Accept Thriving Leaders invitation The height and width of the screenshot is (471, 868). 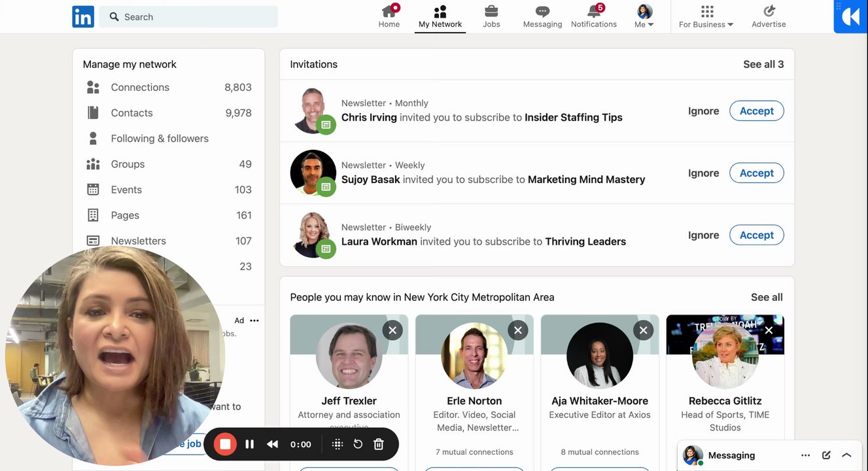point(757,235)
